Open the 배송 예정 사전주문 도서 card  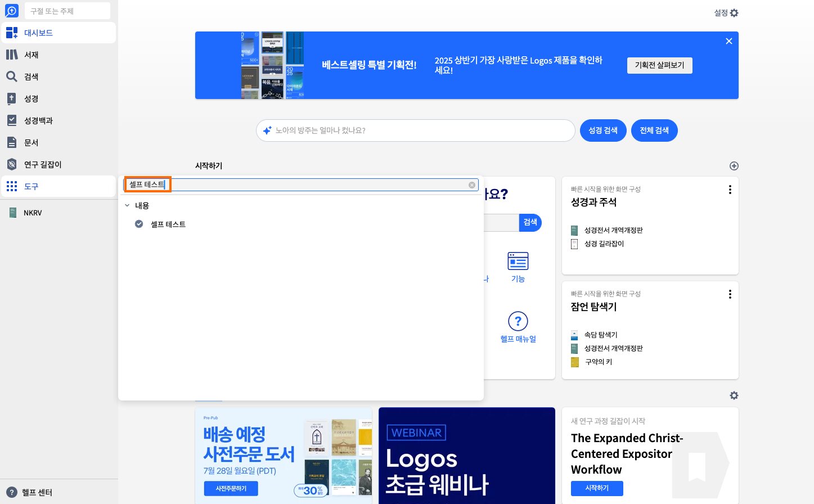284,456
